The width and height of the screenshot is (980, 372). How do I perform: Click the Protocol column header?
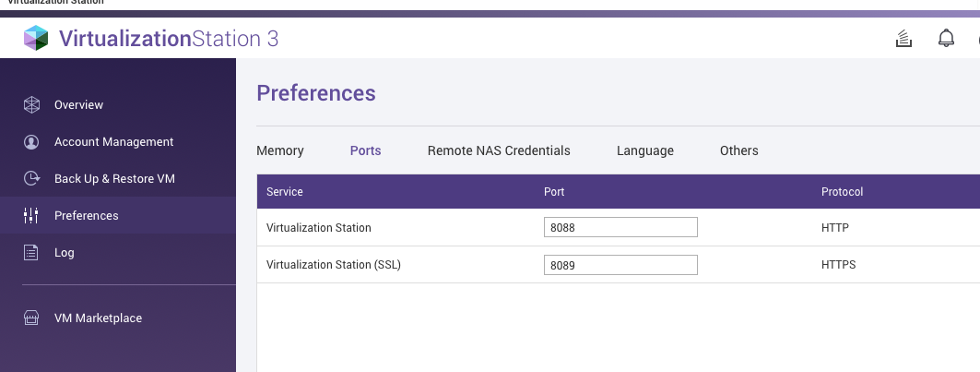[x=842, y=192]
